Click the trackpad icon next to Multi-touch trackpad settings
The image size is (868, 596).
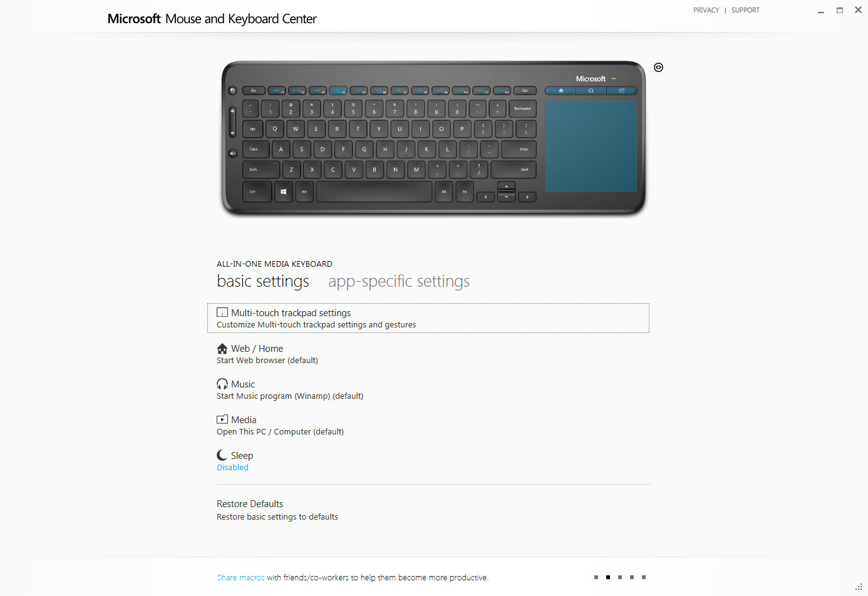click(222, 312)
